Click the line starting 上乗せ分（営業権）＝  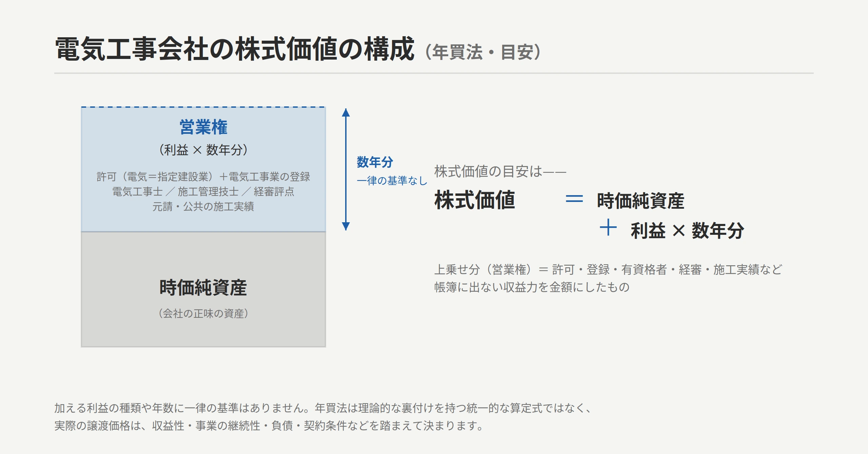coord(609,270)
